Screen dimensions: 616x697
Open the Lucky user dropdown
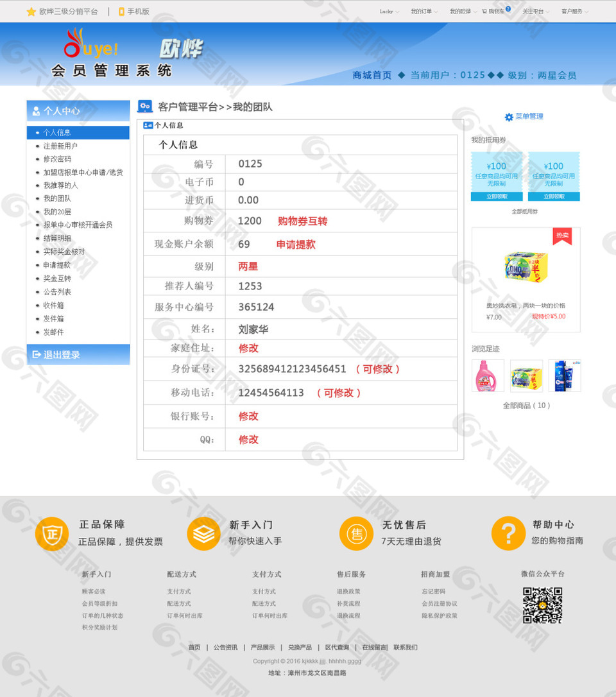tap(389, 12)
